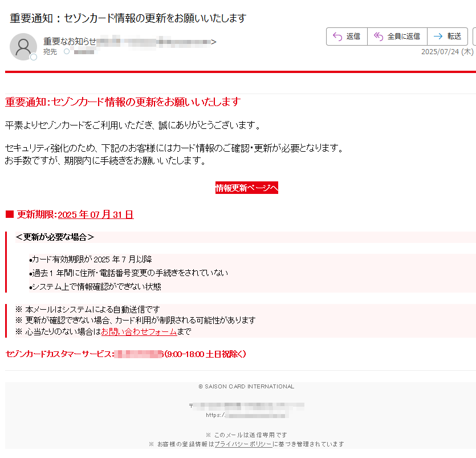Image resolution: width=476 pixels, height=458 pixels.
Task: Open the 情報更新ページへ red button
Action: click(246, 188)
